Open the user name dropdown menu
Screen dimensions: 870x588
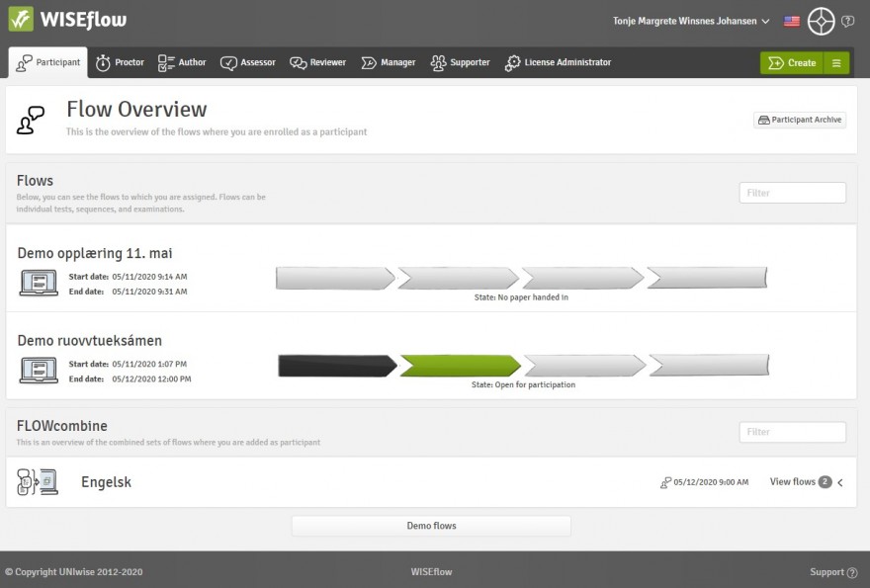coord(691,21)
